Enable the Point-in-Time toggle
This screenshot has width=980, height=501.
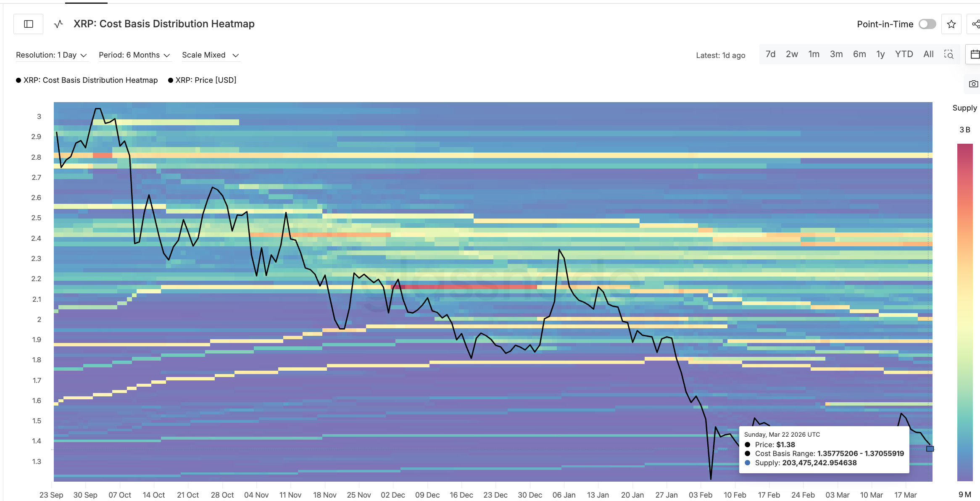pyautogui.click(x=927, y=24)
